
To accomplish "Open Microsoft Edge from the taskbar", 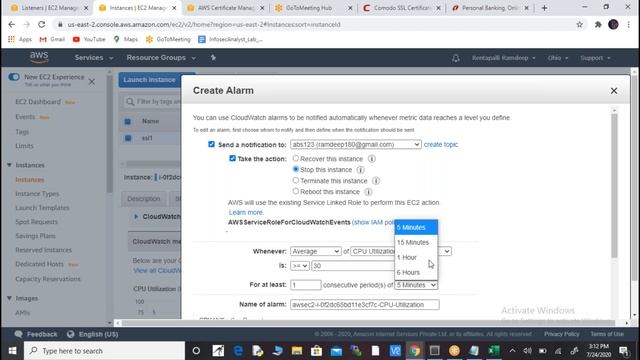I will point(238,351).
